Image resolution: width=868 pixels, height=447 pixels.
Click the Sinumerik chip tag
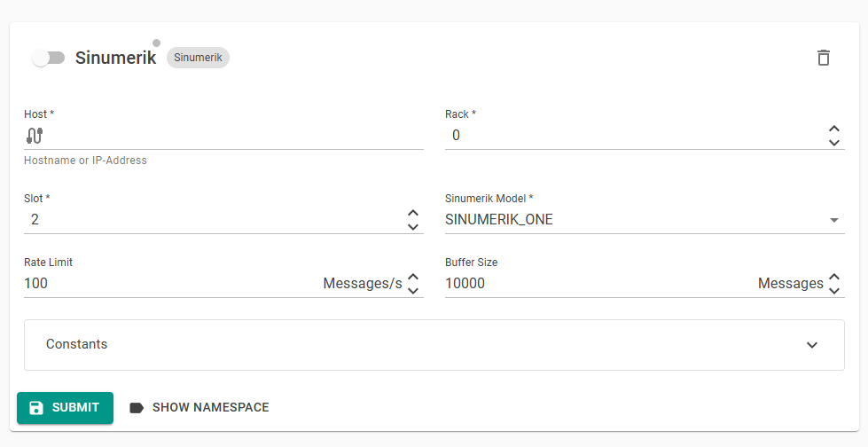click(x=198, y=58)
